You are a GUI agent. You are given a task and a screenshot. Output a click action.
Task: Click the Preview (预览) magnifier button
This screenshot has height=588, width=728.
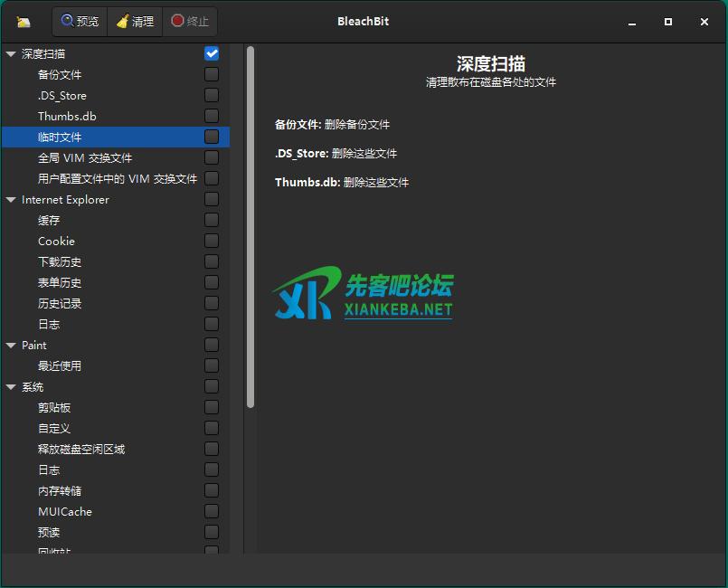(x=80, y=22)
